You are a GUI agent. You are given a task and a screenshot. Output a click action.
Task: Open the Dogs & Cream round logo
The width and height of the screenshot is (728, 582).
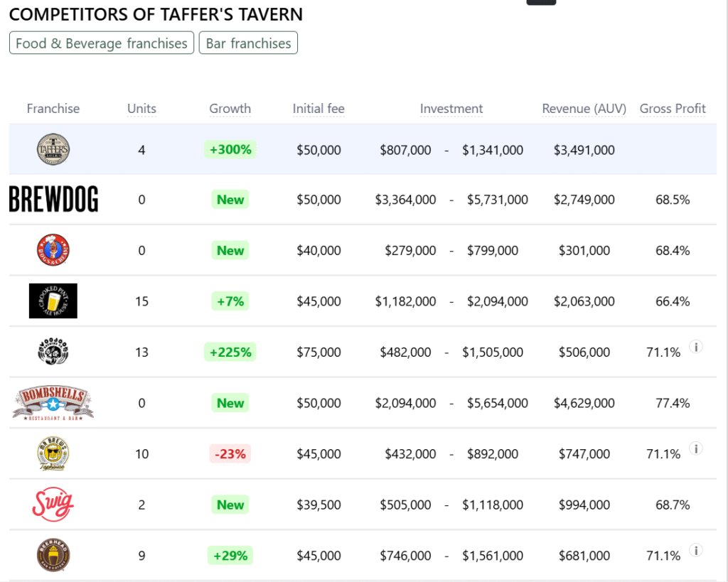(53, 249)
